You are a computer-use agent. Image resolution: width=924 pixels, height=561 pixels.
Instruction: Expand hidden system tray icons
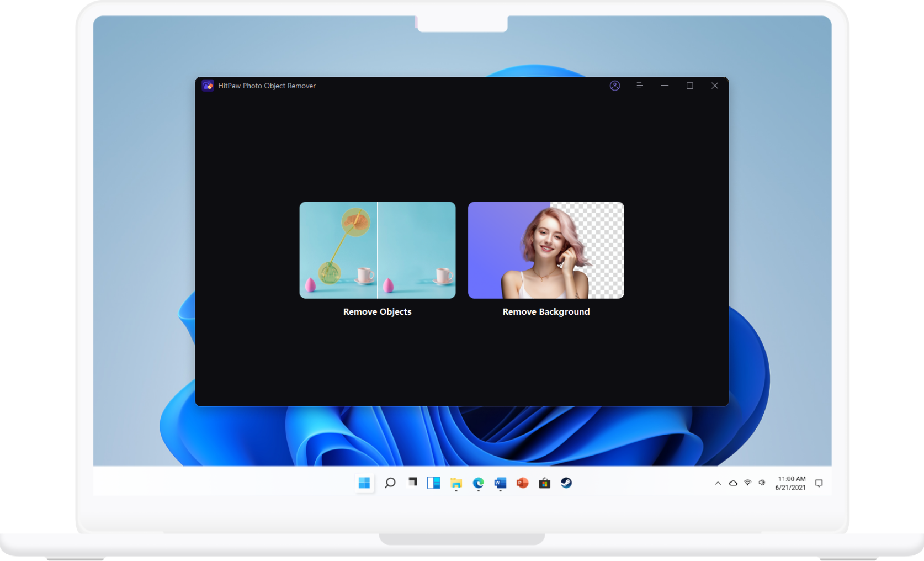(x=718, y=483)
